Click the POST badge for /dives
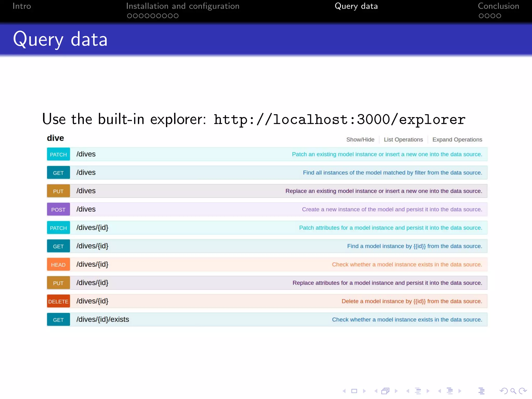The image size is (532, 399). [x=58, y=209]
